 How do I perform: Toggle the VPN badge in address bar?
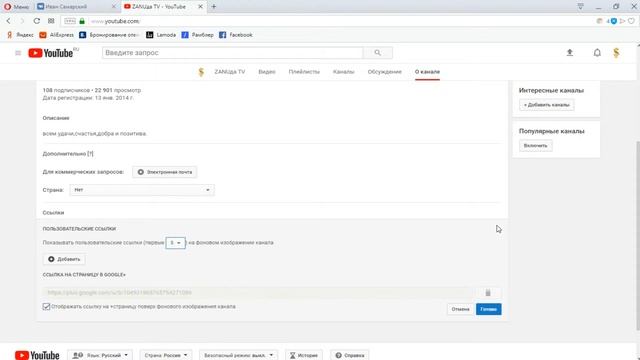(70, 21)
